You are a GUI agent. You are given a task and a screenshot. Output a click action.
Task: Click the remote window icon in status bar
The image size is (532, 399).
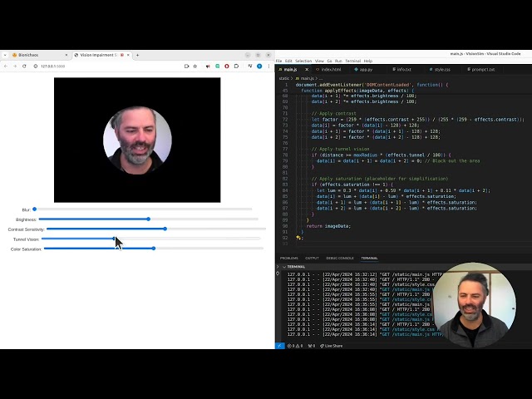[279, 345]
